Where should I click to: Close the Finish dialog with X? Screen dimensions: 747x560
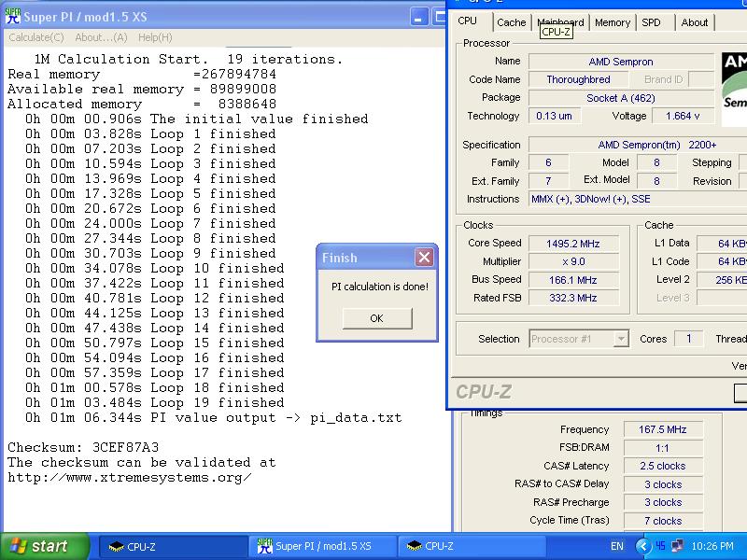coord(424,258)
